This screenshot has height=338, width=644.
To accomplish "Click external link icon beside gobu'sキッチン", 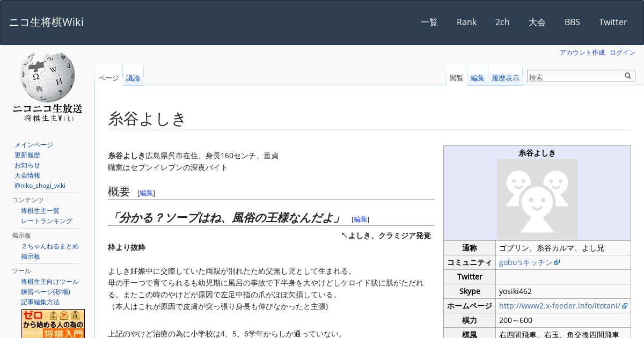I will (x=557, y=263).
